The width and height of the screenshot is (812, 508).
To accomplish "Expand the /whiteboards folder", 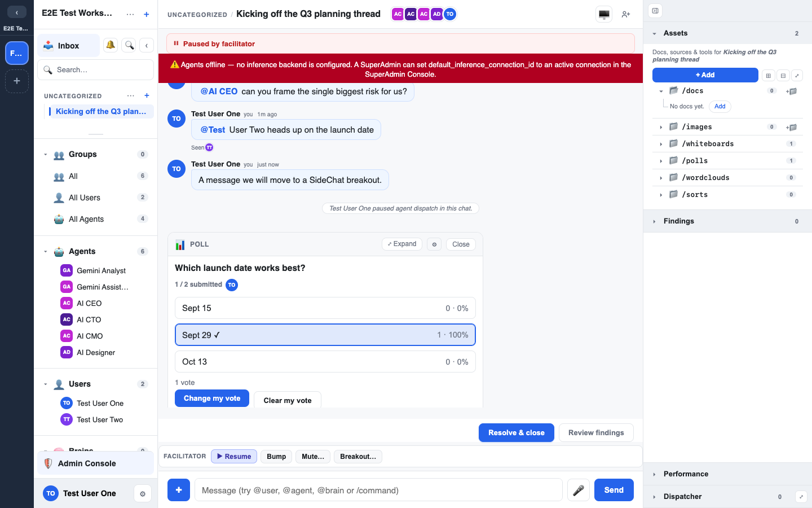I will tap(661, 144).
